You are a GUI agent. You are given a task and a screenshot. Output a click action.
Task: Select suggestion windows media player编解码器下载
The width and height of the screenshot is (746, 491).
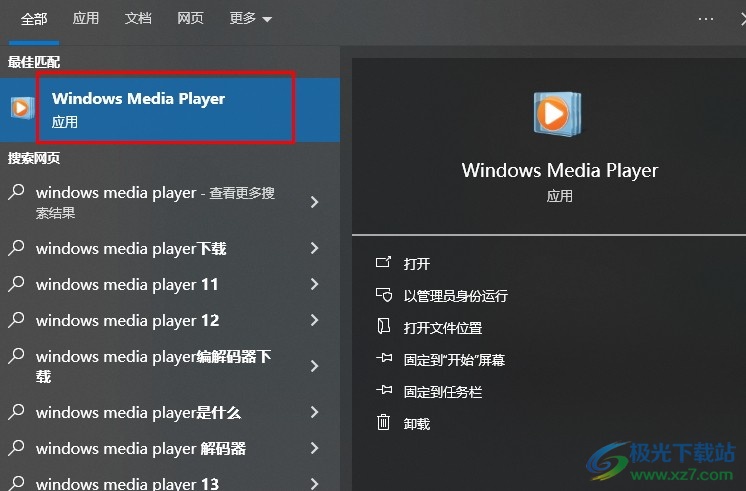(169, 366)
